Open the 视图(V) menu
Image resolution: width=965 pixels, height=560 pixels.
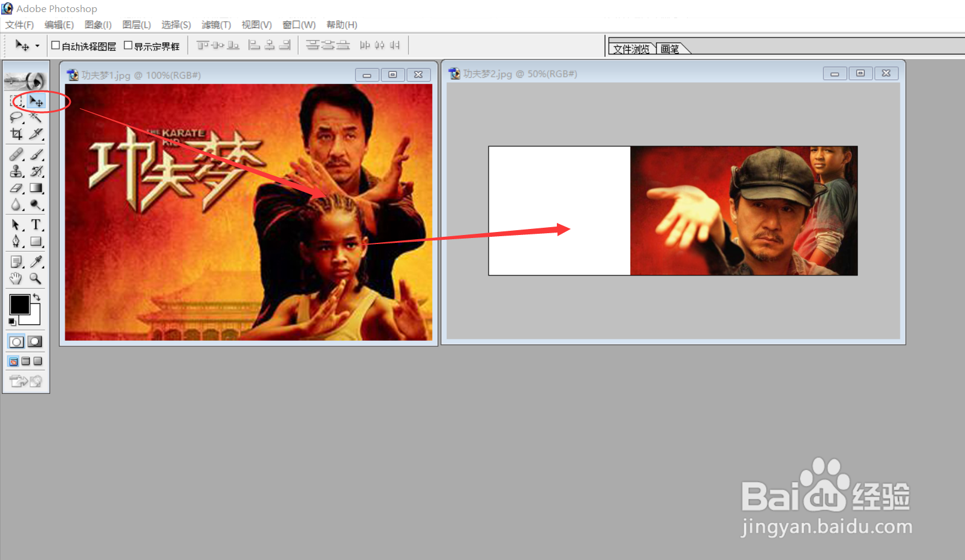(257, 25)
